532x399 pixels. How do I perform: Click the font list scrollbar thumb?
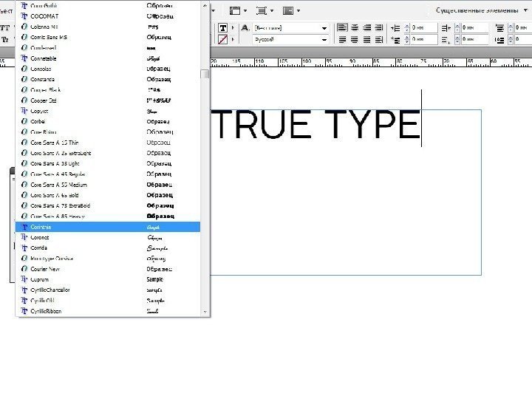pos(205,74)
